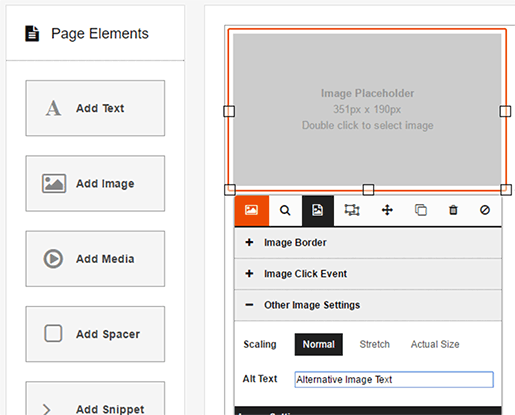Screen dimensions: 515x415
Task: Click the Add Media button
Action: pos(95,259)
